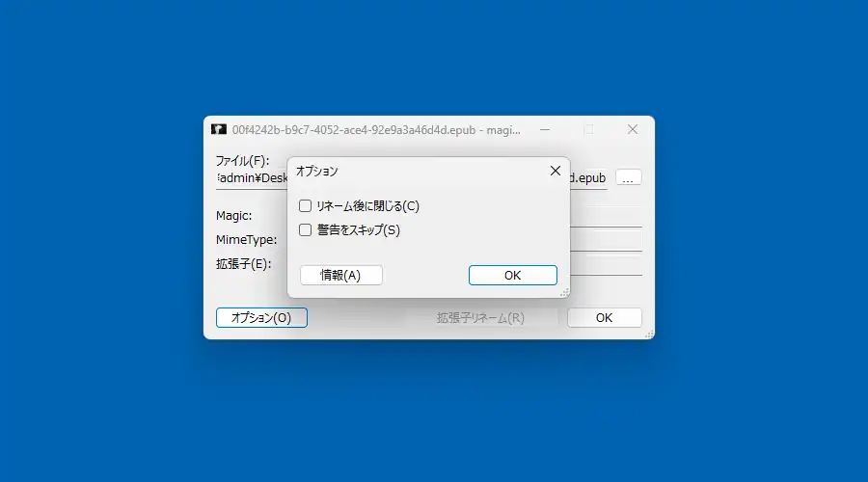Click the magic app icon in title bar
The image size is (868, 482).
pos(219,129)
